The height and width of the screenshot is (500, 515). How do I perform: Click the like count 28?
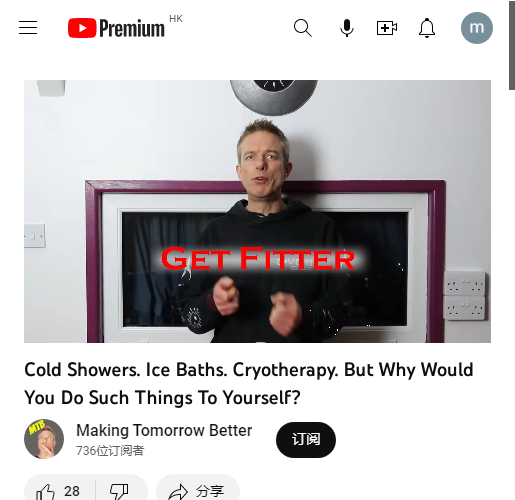[72, 491]
